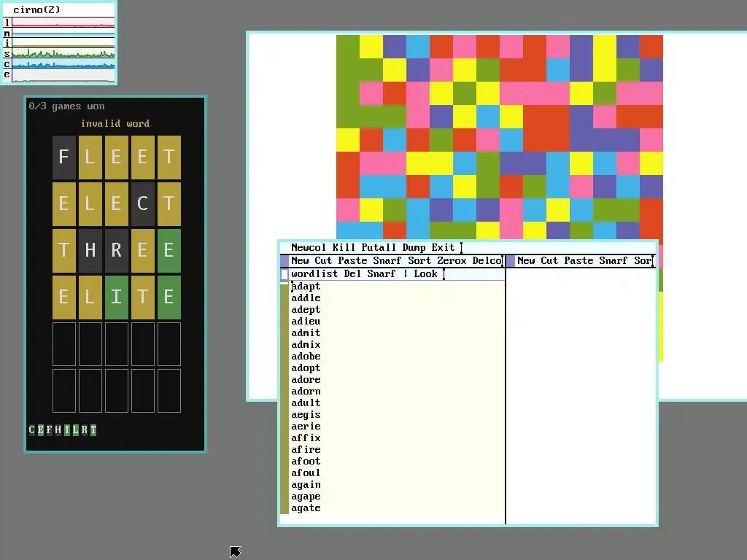Click Look in the wordlist window tag
This screenshot has width=747, height=560.
click(x=425, y=274)
